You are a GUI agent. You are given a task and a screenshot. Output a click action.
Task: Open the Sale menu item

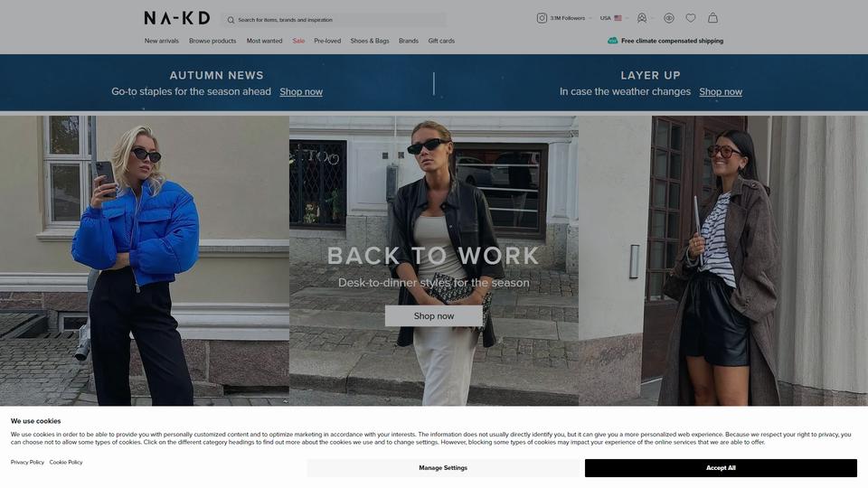click(x=298, y=41)
